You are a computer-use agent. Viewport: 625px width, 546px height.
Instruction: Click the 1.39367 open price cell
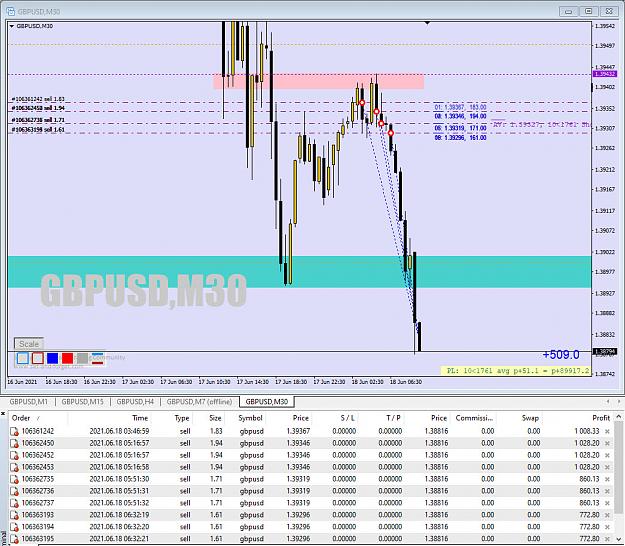point(298,431)
